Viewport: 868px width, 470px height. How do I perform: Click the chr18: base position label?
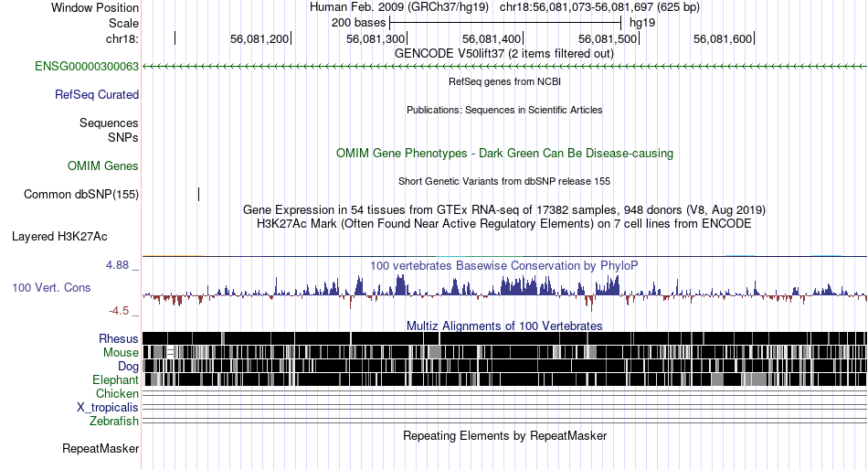pos(122,38)
